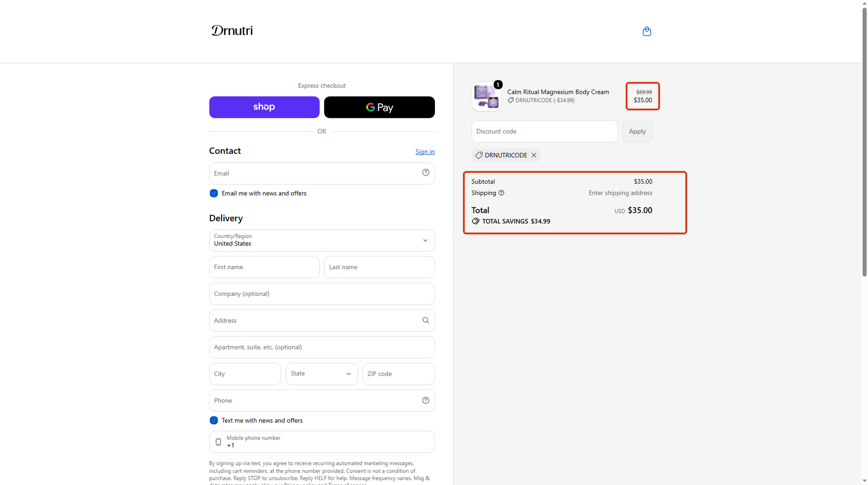Click the struck-through $69.99 price
Viewport: 868px width, 485px height.
[644, 92]
